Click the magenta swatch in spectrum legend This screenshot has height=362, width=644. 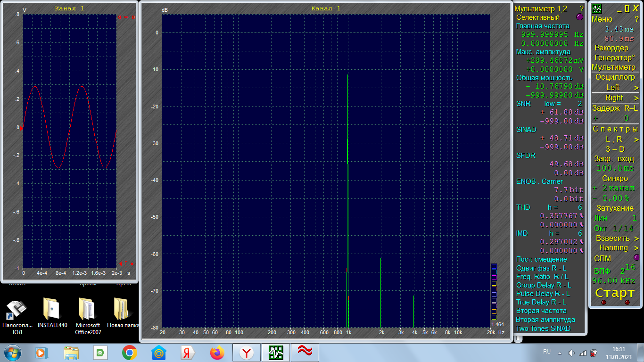(494, 278)
